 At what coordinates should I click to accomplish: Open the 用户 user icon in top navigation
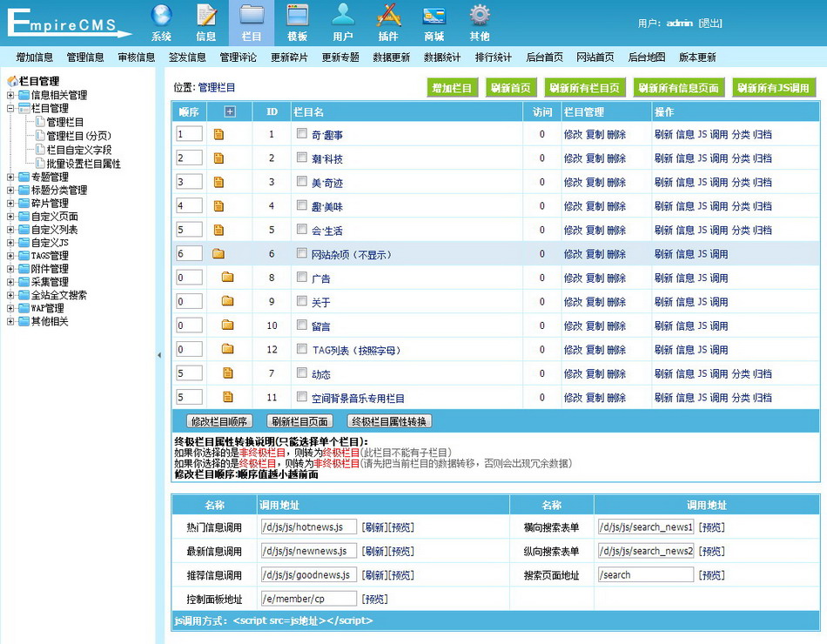click(x=343, y=17)
